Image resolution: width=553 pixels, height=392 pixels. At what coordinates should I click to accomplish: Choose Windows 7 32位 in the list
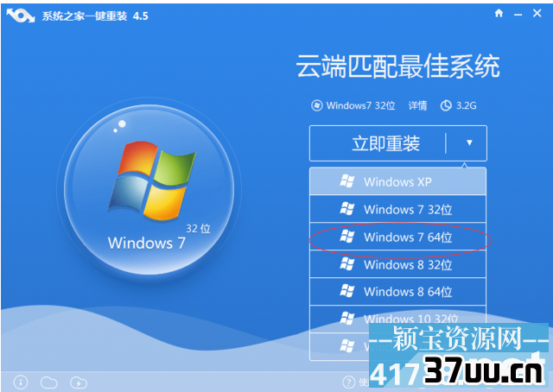point(397,210)
